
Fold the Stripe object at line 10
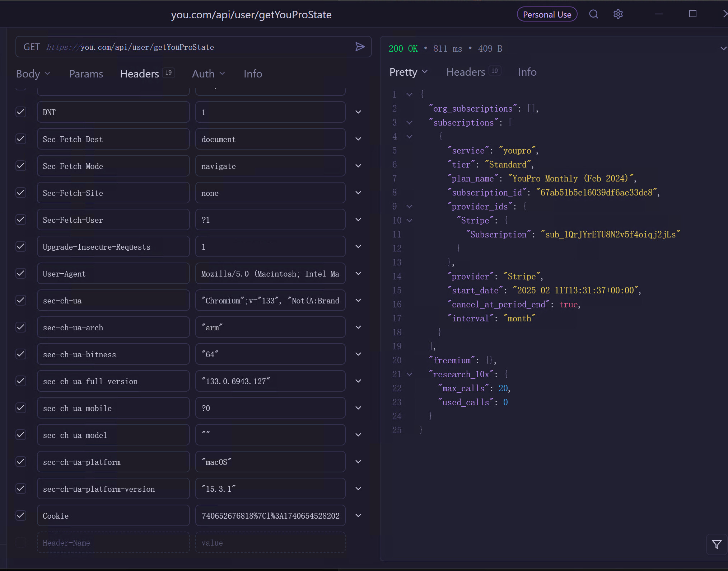pos(409,221)
